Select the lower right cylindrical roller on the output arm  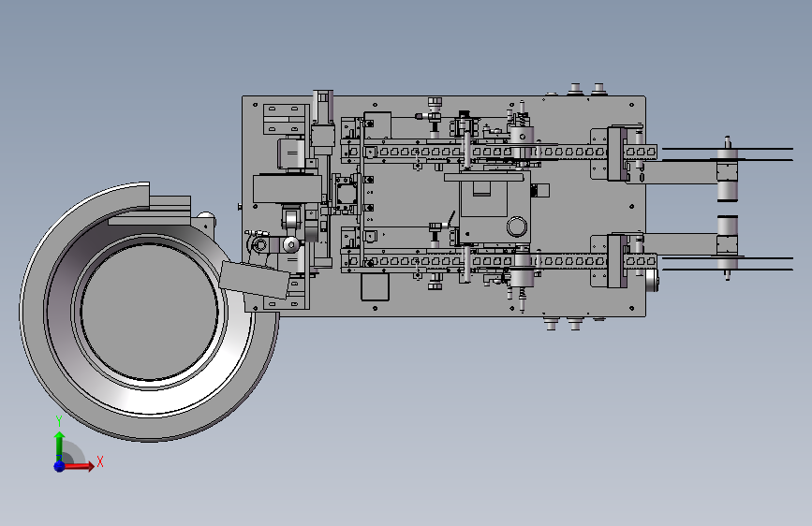point(727,242)
